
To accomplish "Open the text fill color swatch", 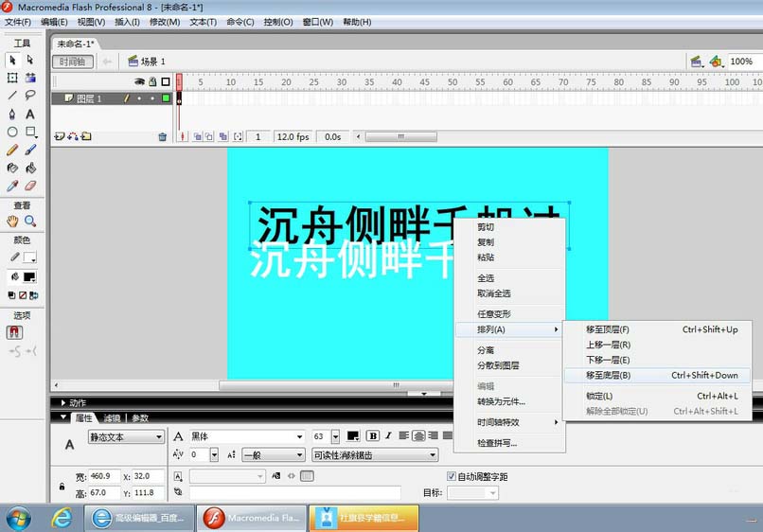I will (x=353, y=435).
